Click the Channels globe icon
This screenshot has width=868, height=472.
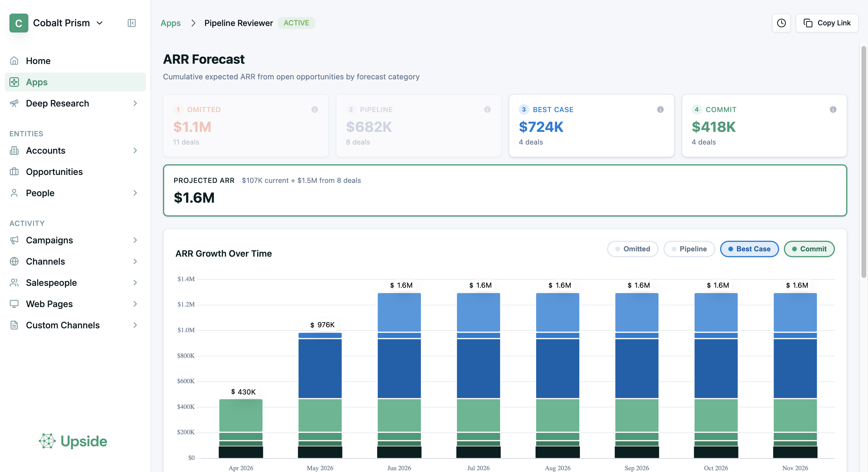14,261
